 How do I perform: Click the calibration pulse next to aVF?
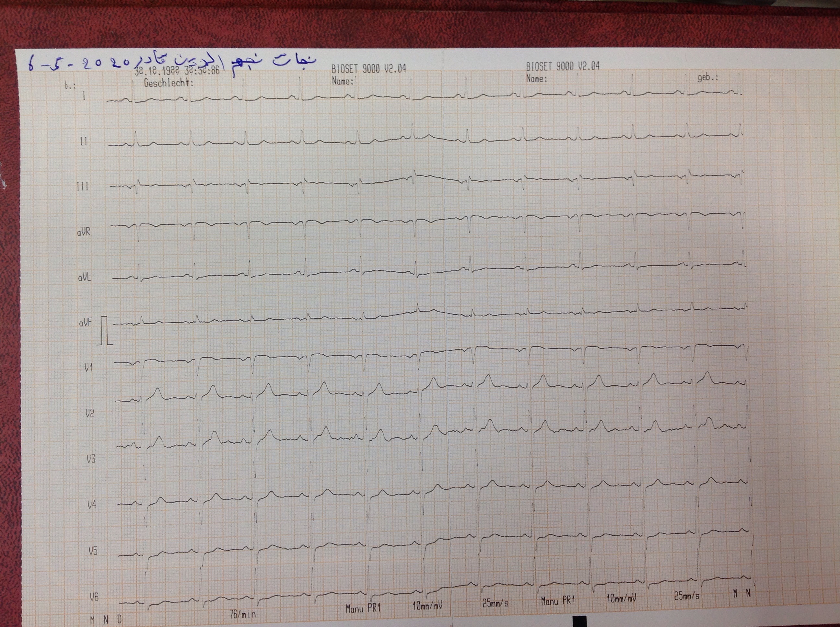click(x=104, y=331)
